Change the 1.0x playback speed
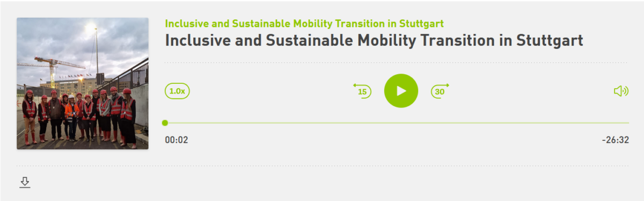Image resolution: width=644 pixels, height=201 pixels. tap(177, 91)
